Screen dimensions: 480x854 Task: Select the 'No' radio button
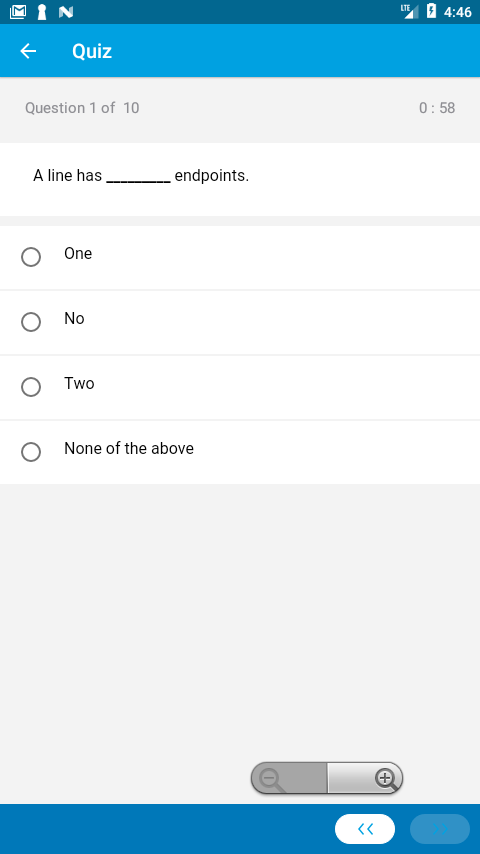31,322
